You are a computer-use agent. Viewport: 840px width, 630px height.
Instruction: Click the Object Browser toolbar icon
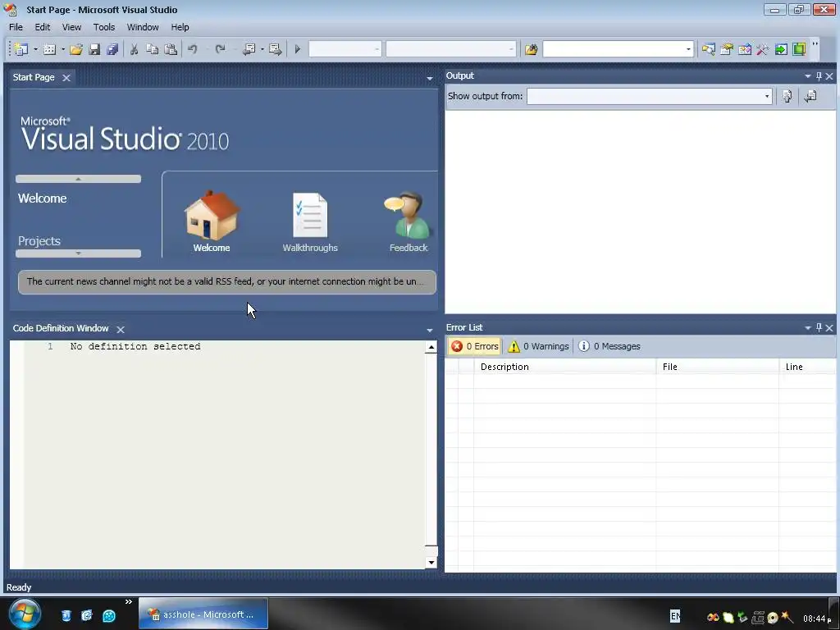tap(745, 49)
